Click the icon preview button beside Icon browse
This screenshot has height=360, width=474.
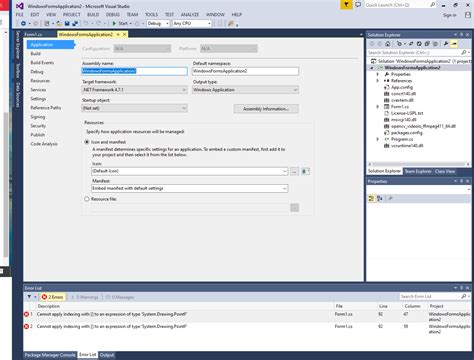[305, 171]
